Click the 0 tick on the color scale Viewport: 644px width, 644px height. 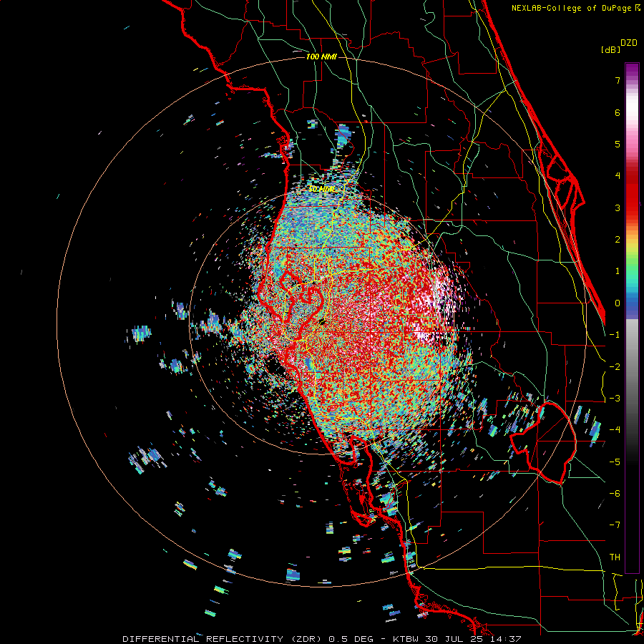618,303
